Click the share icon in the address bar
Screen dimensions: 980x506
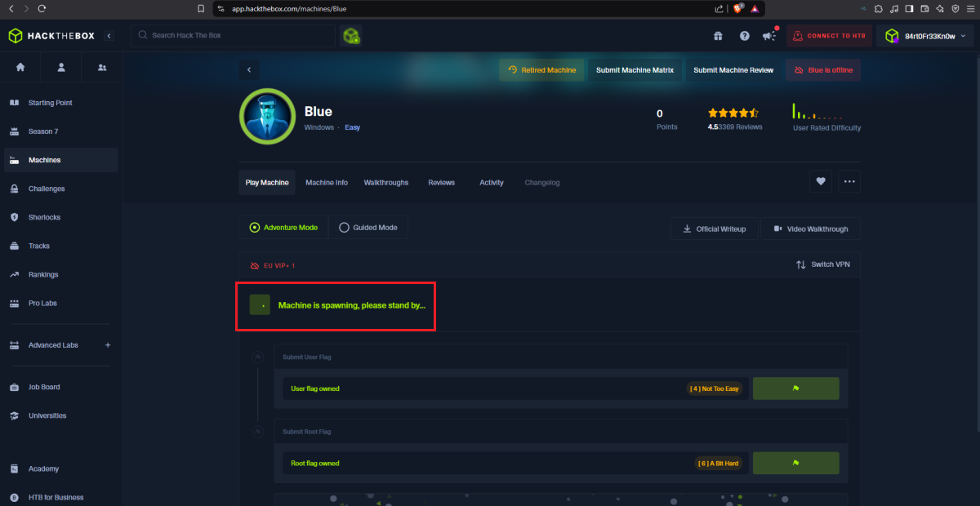719,9
